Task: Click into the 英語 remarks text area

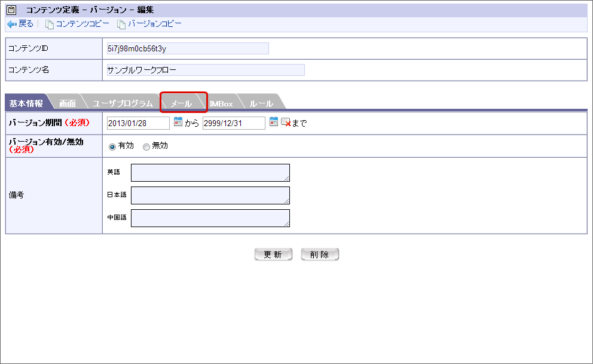Action: [x=210, y=172]
